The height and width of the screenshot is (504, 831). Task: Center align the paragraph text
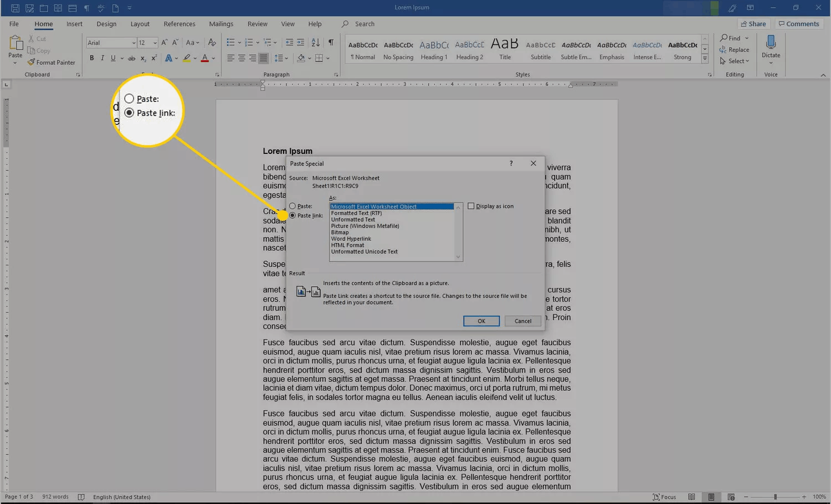click(x=242, y=58)
